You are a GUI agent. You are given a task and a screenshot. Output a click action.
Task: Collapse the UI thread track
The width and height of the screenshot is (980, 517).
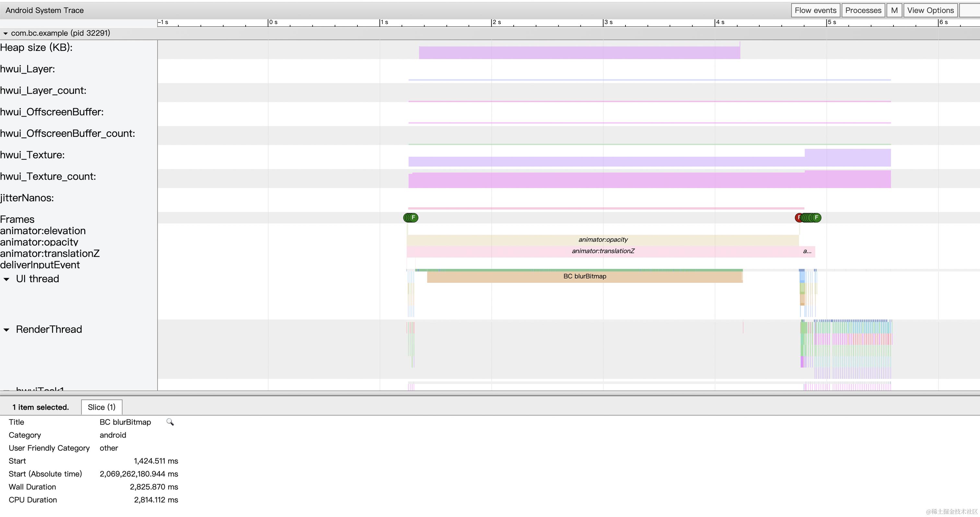pyautogui.click(x=6, y=279)
